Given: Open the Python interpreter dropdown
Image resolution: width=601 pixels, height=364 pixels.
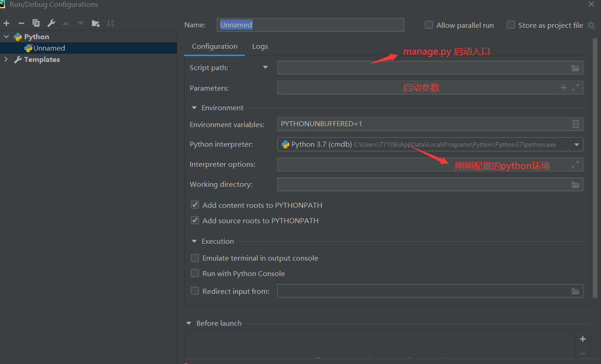Looking at the screenshot, I should click(x=576, y=144).
